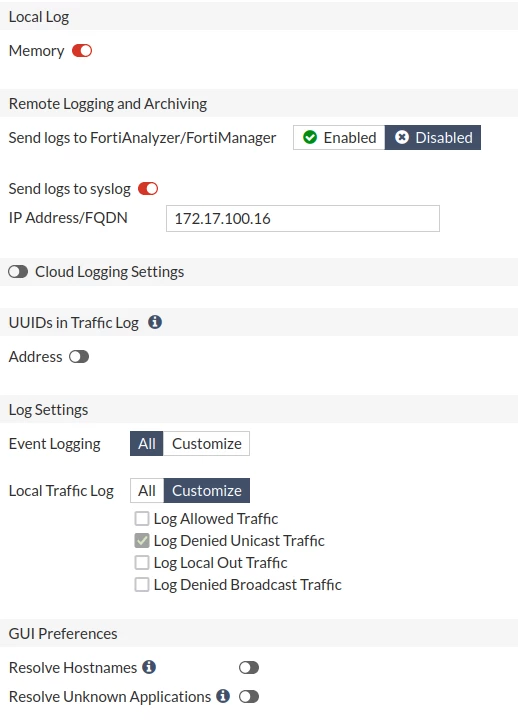The image size is (518, 726).
Task: Check Log Local Out Traffic
Action: pyautogui.click(x=142, y=563)
